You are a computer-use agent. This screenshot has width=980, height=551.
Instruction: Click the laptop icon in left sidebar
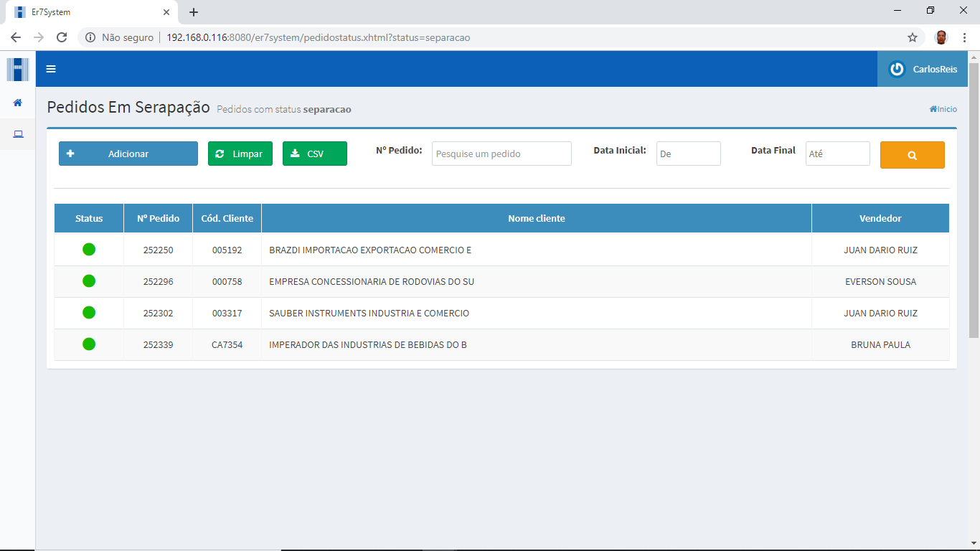(18, 134)
